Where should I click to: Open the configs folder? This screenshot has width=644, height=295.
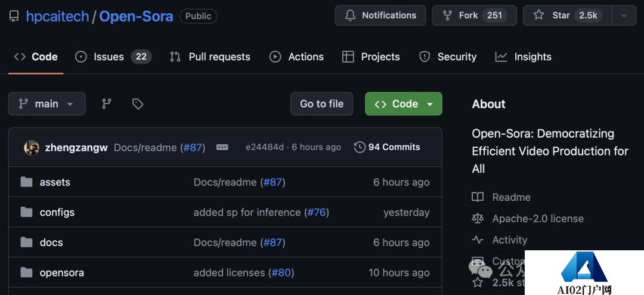click(x=57, y=213)
